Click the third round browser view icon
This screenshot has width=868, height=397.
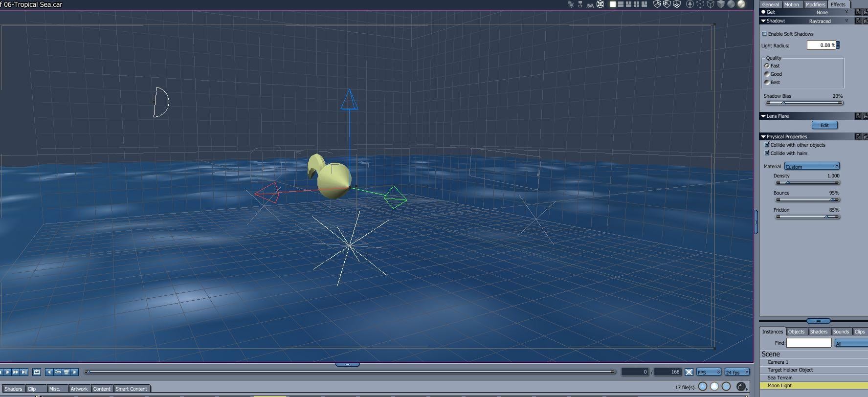click(726, 386)
